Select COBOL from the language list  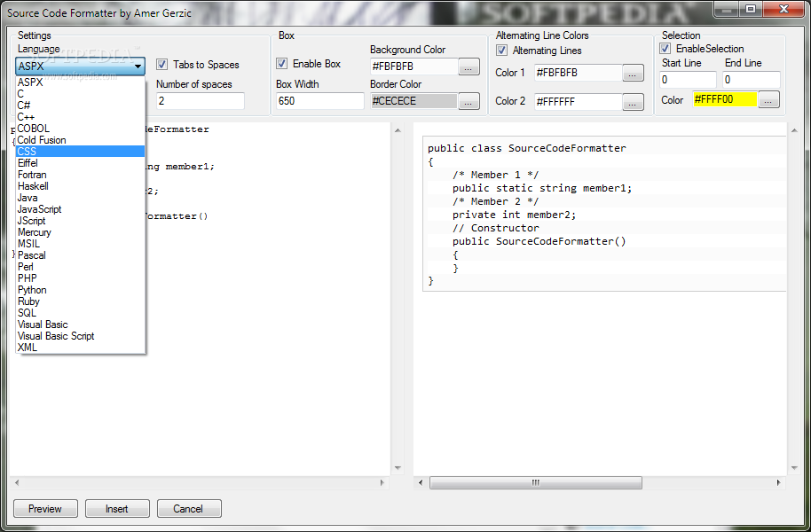[80, 129]
